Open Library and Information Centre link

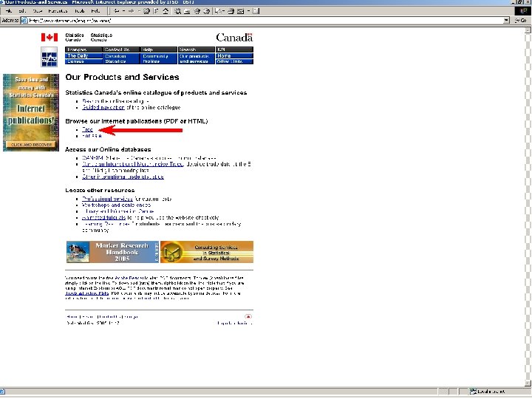pos(118,211)
